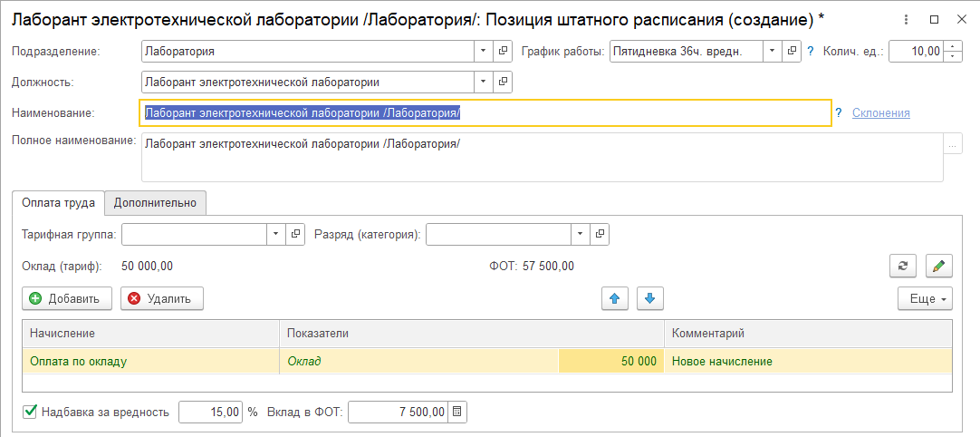This screenshot has width=980, height=437.
Task: Click the Добавить button
Action: [x=67, y=298]
